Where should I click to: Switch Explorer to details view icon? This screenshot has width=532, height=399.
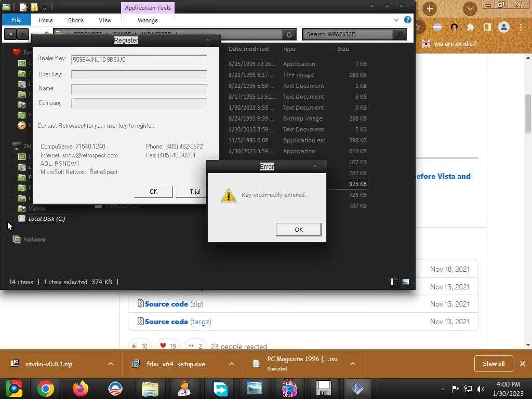pyautogui.click(x=394, y=282)
